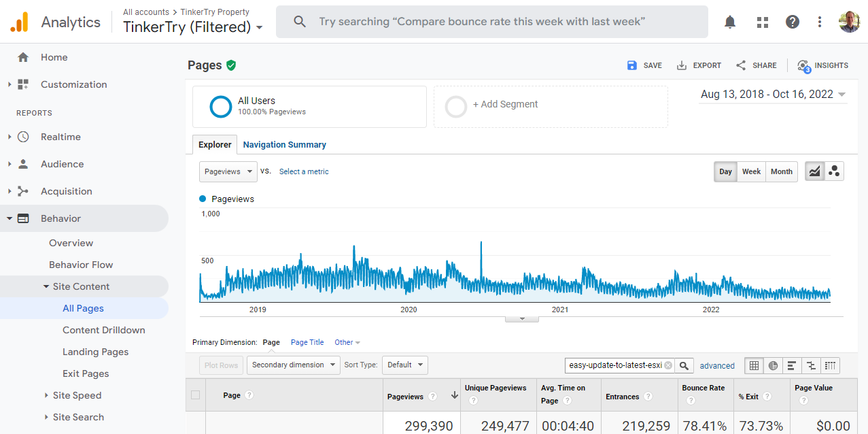Viewport: 868px width, 434px height.
Task: Share the Pages report
Action: [756, 65]
